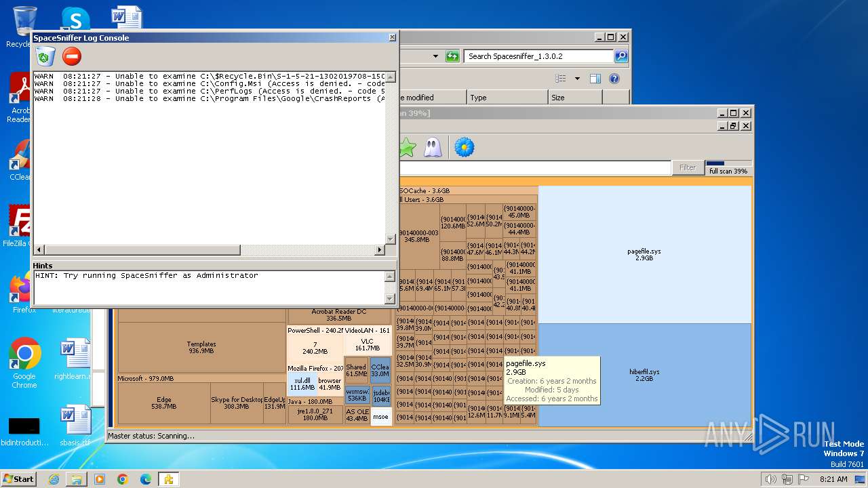Viewport: 868px width, 488px height.
Task: Change the view layout in Explorer toolbar
Action: coord(560,79)
